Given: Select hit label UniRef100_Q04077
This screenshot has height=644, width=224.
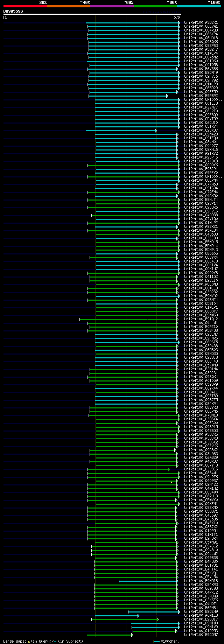Looking at the screenshot, I should [201, 146].
